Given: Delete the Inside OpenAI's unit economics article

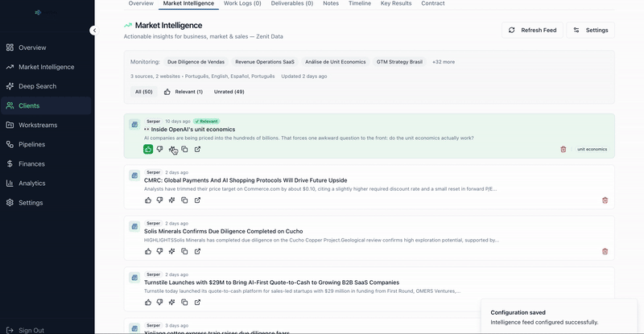Looking at the screenshot, I should coord(563,149).
